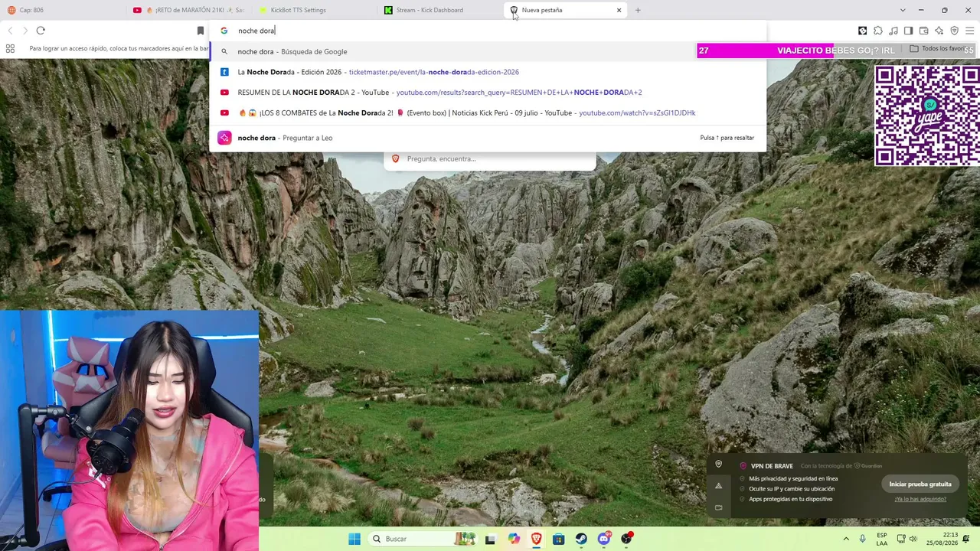Open the ESP LAA language switcher
The width and height of the screenshot is (980, 551).
point(882,539)
